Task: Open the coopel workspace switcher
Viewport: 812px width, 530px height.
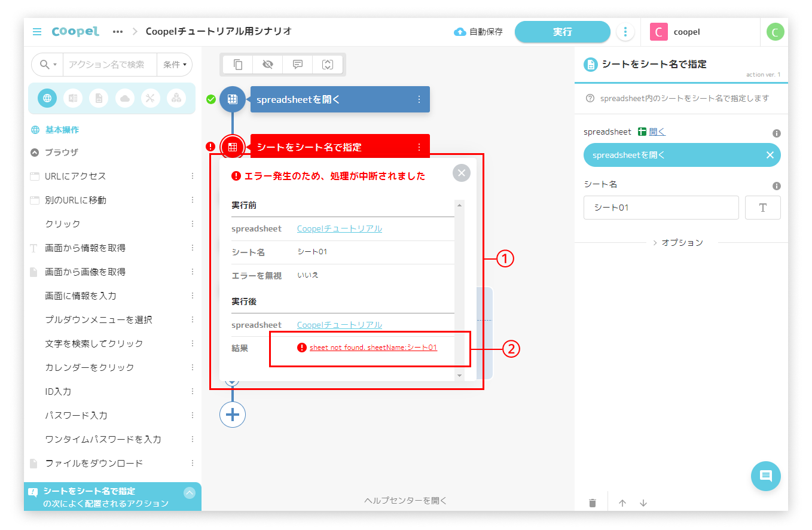Action: [x=700, y=32]
